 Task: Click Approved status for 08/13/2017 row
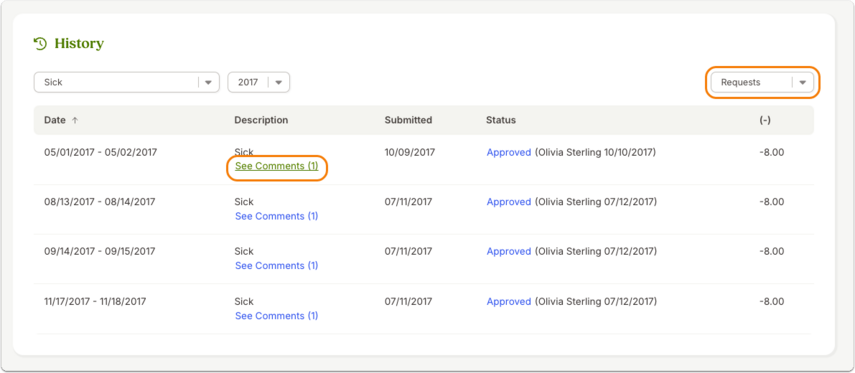tap(509, 202)
